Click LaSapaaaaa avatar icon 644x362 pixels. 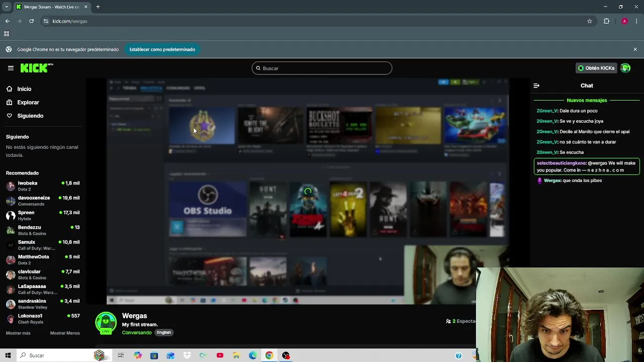click(11, 289)
